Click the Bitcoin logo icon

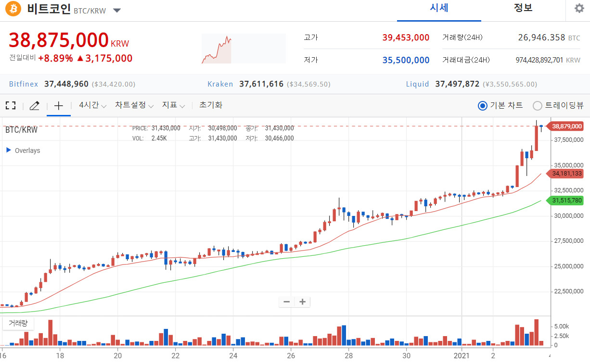12,9
